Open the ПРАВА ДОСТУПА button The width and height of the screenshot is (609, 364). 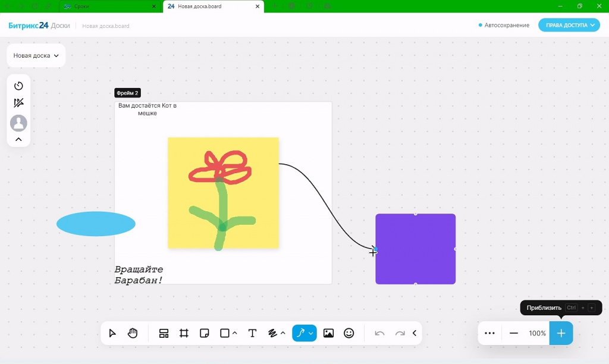click(569, 25)
